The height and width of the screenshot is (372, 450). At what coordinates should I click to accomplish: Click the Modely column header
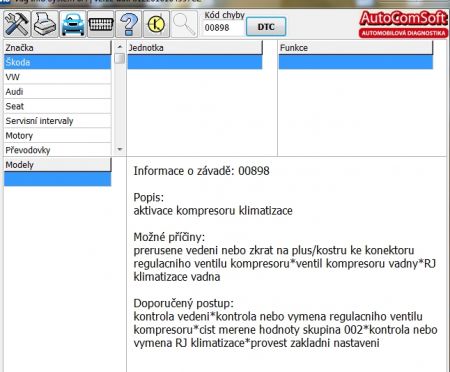coord(57,165)
